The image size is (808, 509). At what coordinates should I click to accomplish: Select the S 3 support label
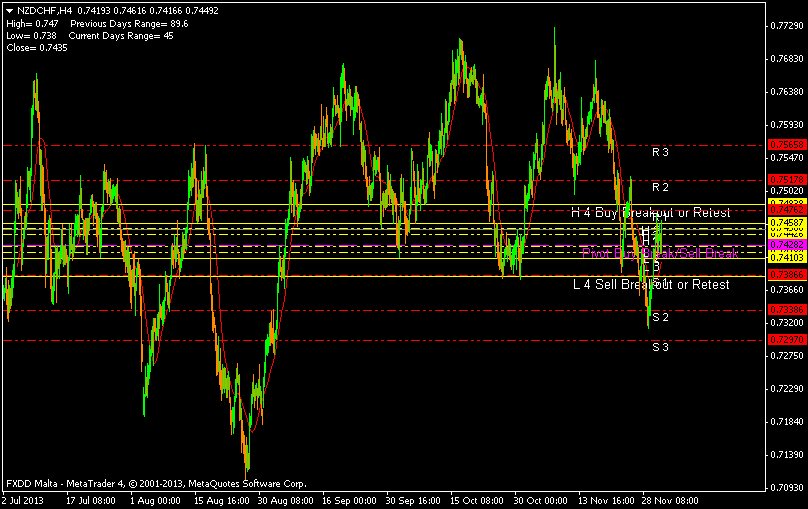tap(659, 347)
